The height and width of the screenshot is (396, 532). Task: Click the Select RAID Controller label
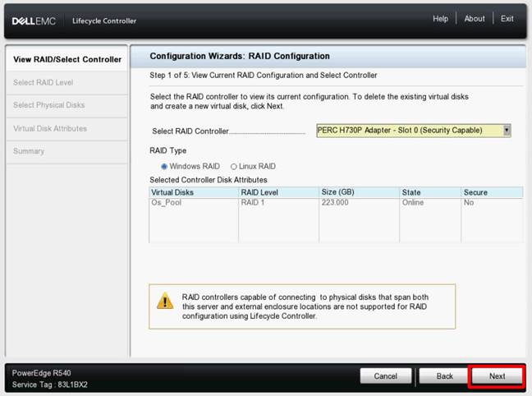click(x=190, y=131)
